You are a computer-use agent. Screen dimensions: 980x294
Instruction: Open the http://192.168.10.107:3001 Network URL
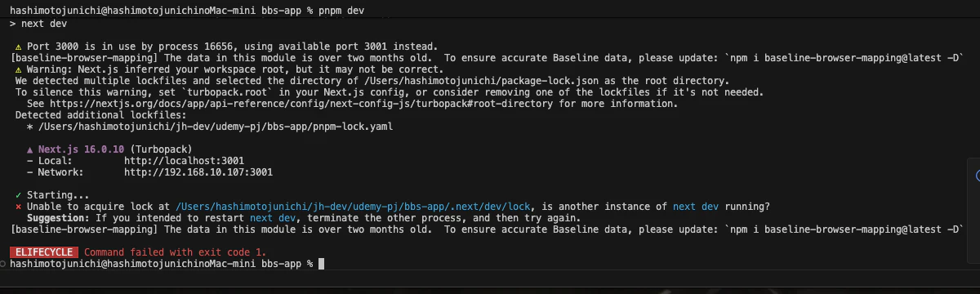pos(198,172)
